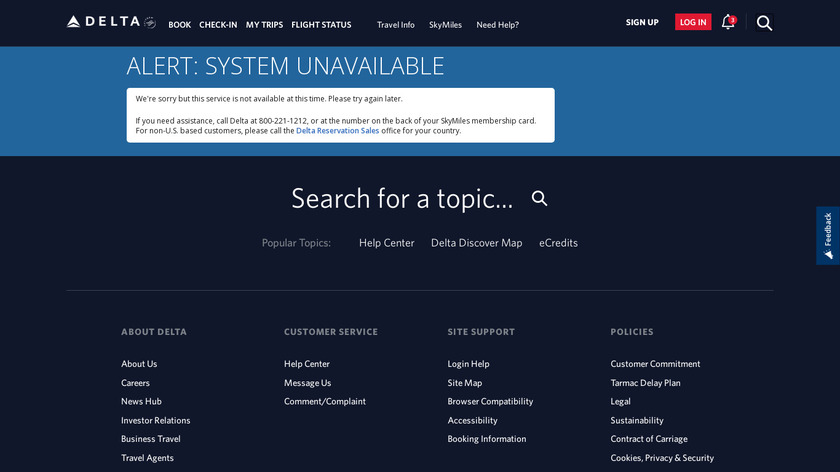Click the magnifier beside Search for a topic
Screen dimensions: 840x472
pyautogui.click(x=539, y=199)
